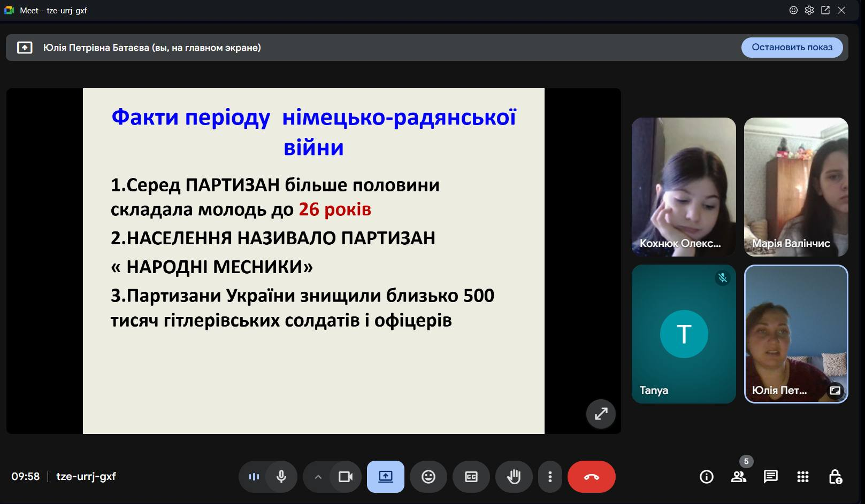
Task: Toggle the microphone on or off
Action: pyautogui.click(x=281, y=477)
